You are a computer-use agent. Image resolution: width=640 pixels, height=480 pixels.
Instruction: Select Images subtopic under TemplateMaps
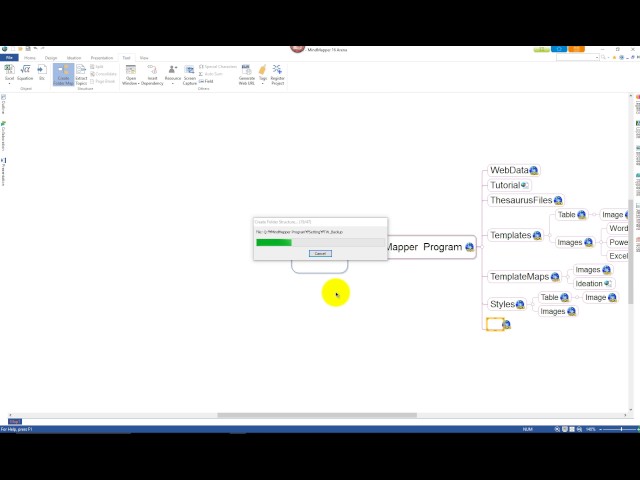[587, 270]
